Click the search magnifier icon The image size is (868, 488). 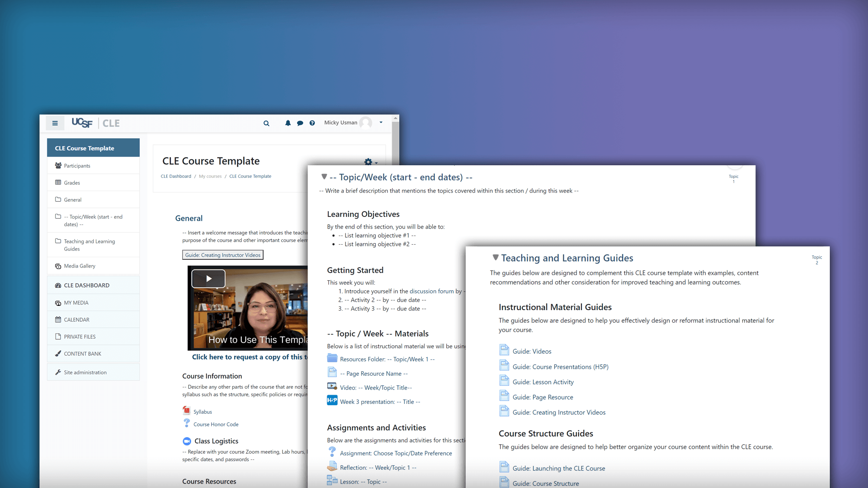(267, 123)
